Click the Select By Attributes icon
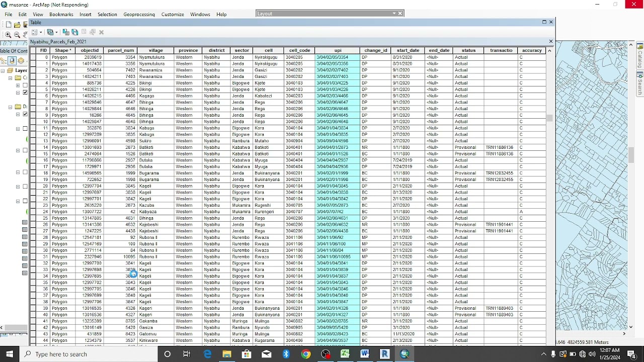 [x=66, y=32]
